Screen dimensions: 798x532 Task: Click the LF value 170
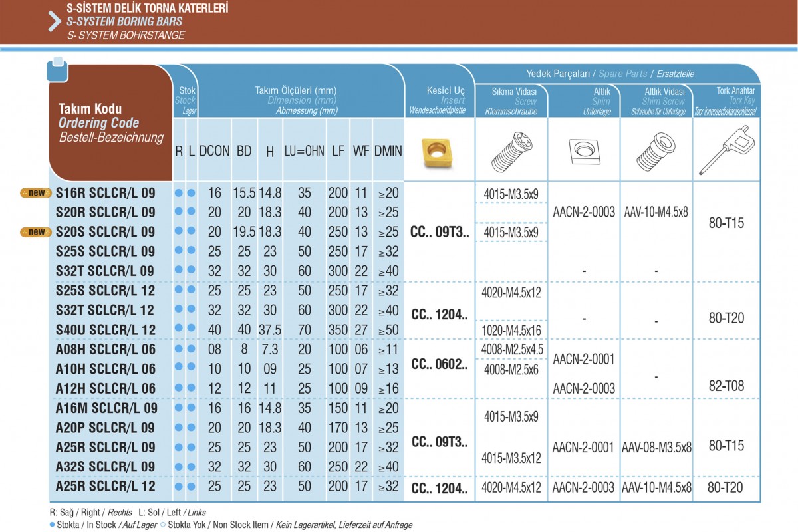coord(338,427)
